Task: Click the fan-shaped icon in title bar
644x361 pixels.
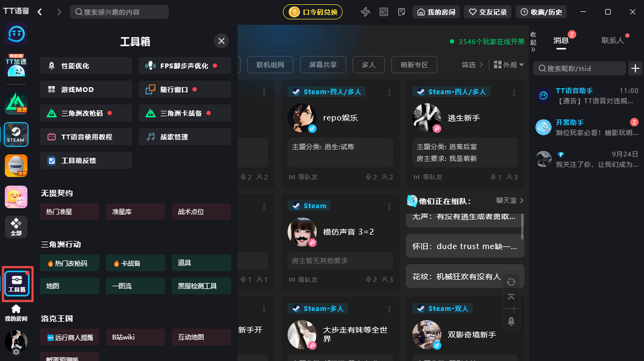Action: 365,12
